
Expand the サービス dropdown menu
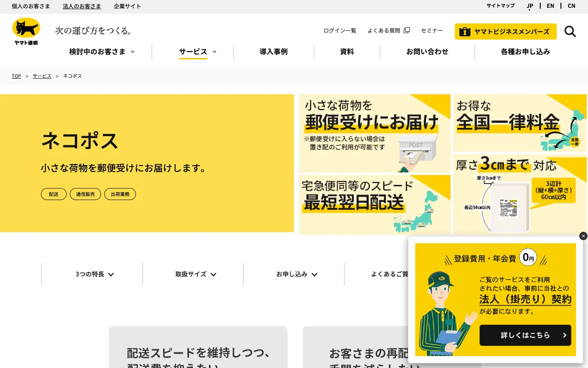(x=198, y=52)
